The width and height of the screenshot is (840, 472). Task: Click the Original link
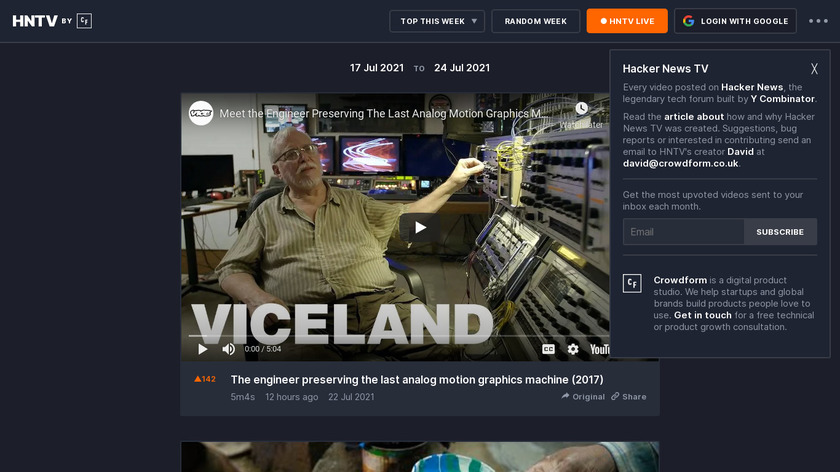(583, 396)
